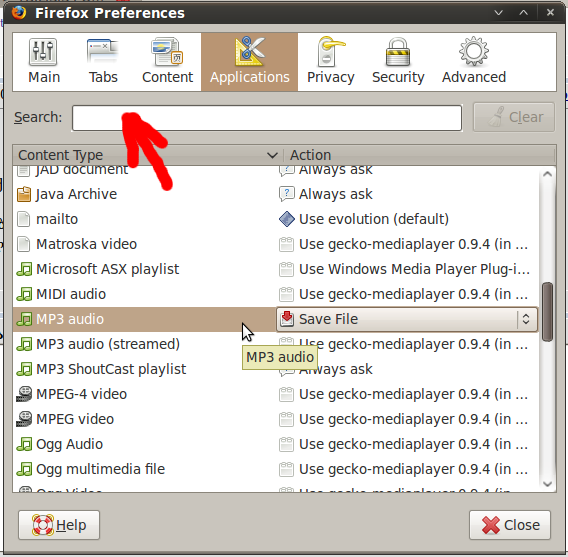
Task: Click the Clear search button
Action: click(x=514, y=117)
